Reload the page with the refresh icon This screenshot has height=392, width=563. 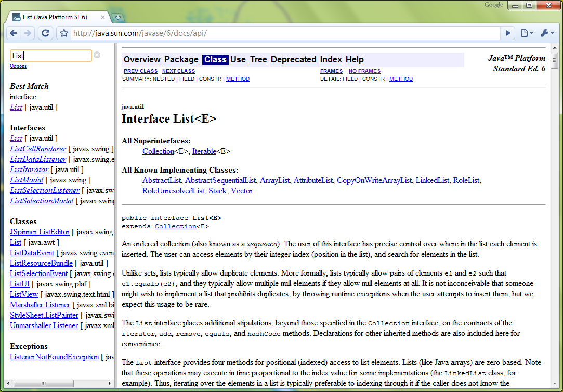coord(45,33)
